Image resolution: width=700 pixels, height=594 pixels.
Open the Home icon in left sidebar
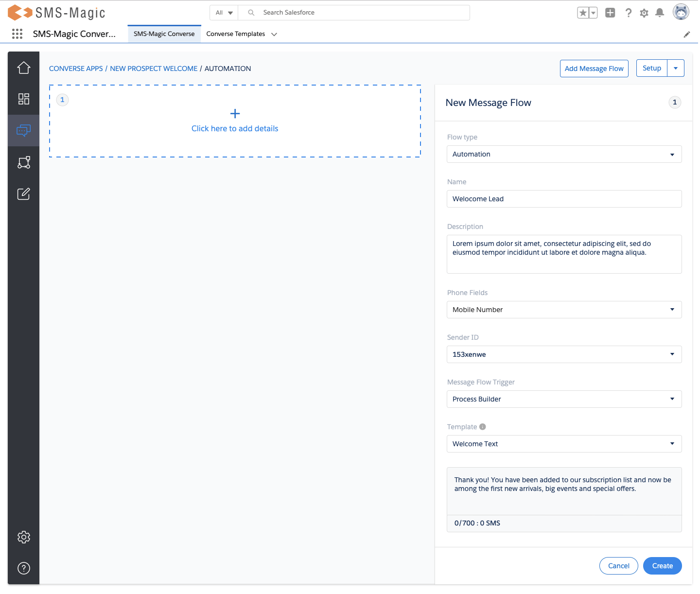[x=23, y=68]
